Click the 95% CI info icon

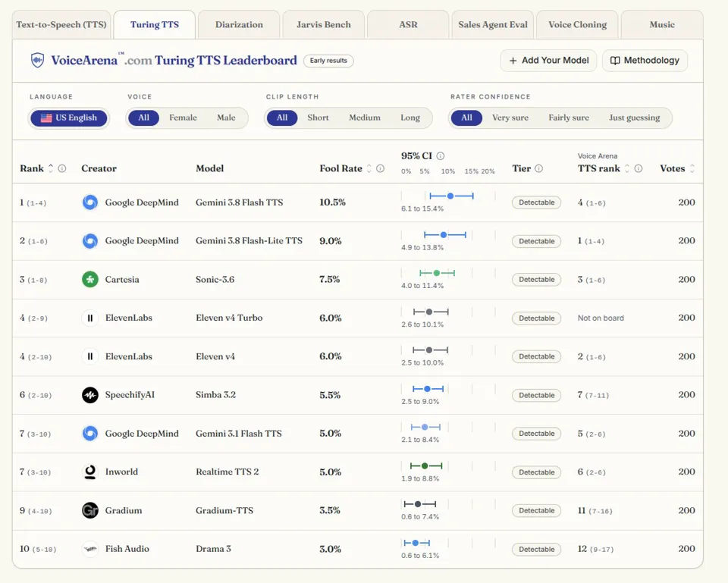pos(441,156)
